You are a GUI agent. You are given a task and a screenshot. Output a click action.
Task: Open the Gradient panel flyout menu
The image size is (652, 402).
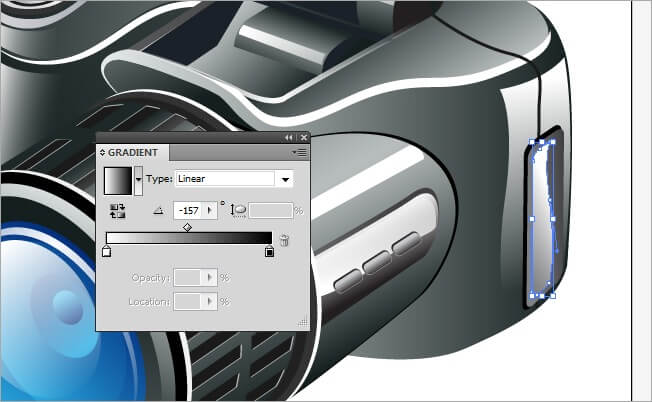pyautogui.click(x=299, y=152)
